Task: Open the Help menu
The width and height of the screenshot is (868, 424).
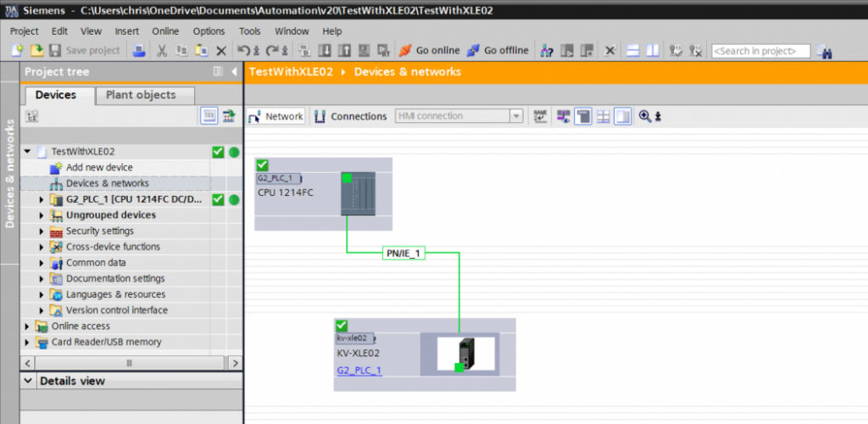Action: point(332,31)
